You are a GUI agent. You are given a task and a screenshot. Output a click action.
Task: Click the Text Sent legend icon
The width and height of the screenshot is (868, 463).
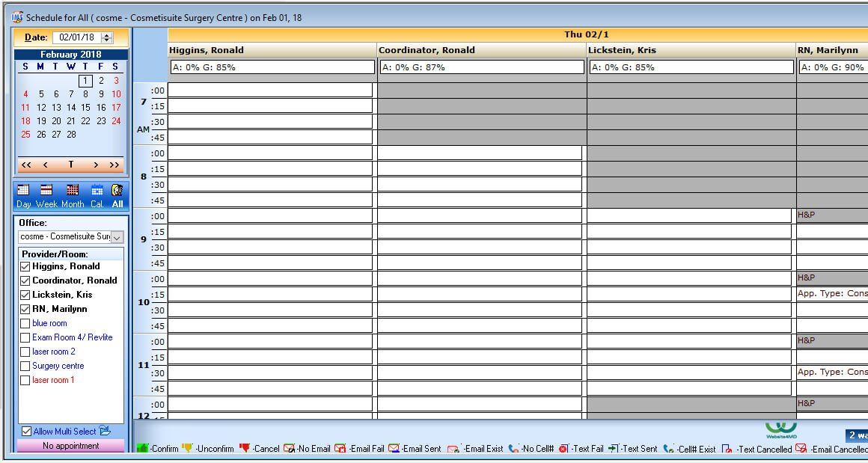click(613, 449)
